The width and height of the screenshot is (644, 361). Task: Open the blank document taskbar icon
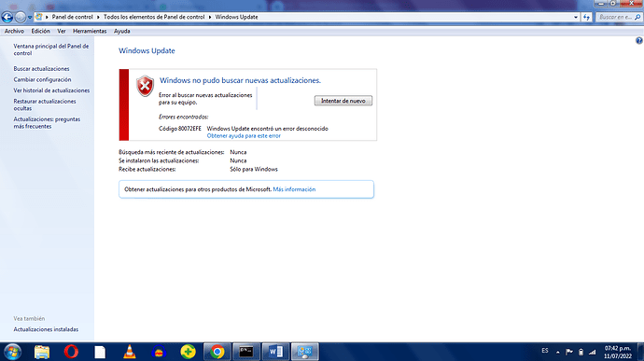tap(100, 352)
